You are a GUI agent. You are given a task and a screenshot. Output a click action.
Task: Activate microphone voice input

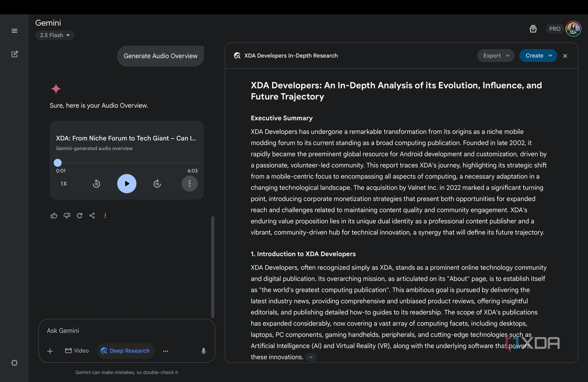203,351
